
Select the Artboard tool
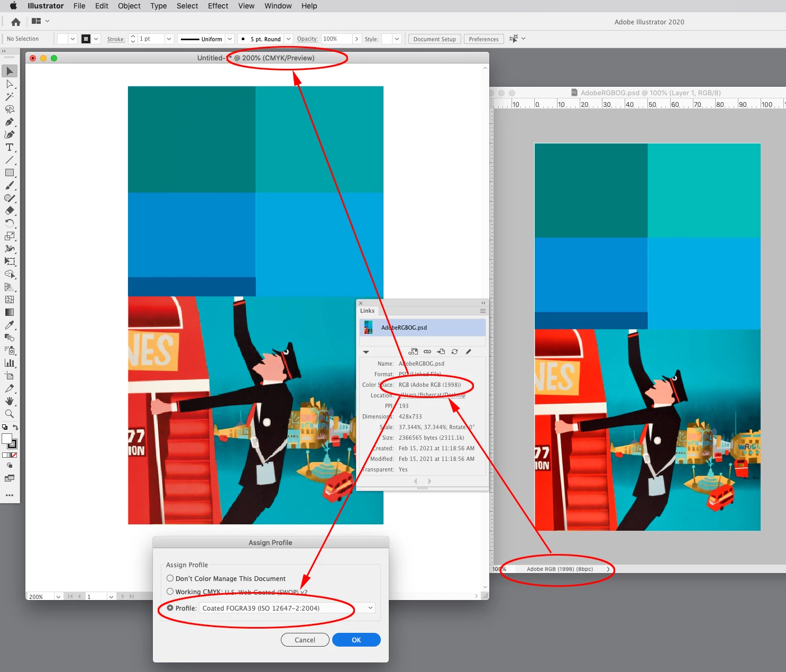(10, 376)
